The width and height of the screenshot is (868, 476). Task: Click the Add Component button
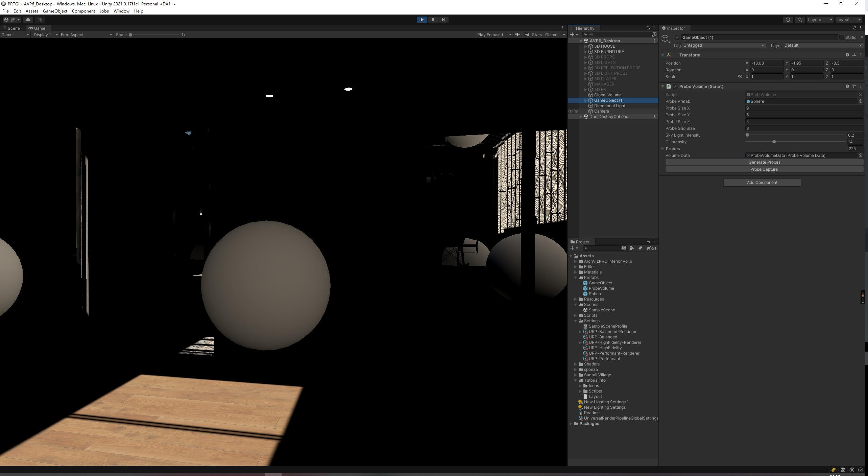click(x=762, y=183)
